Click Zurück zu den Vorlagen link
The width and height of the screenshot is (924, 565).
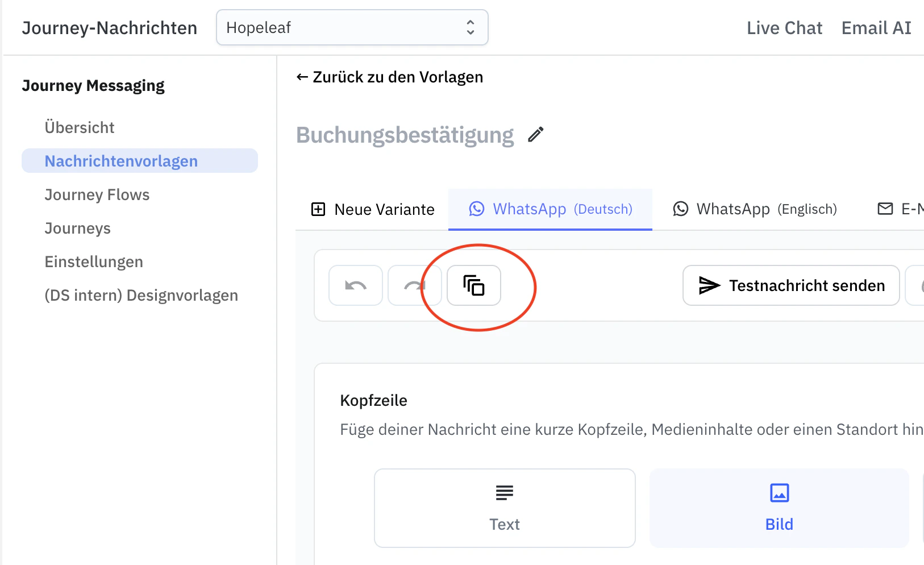click(389, 77)
